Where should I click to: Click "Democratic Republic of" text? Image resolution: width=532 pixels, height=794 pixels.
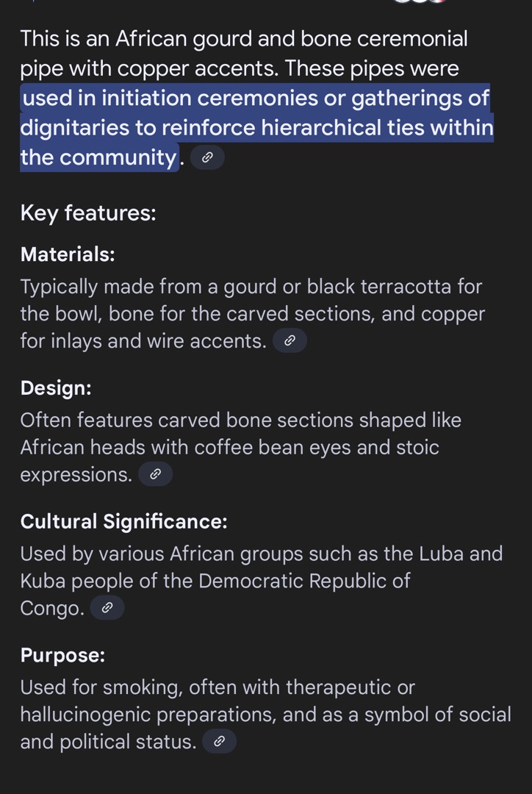click(x=304, y=581)
